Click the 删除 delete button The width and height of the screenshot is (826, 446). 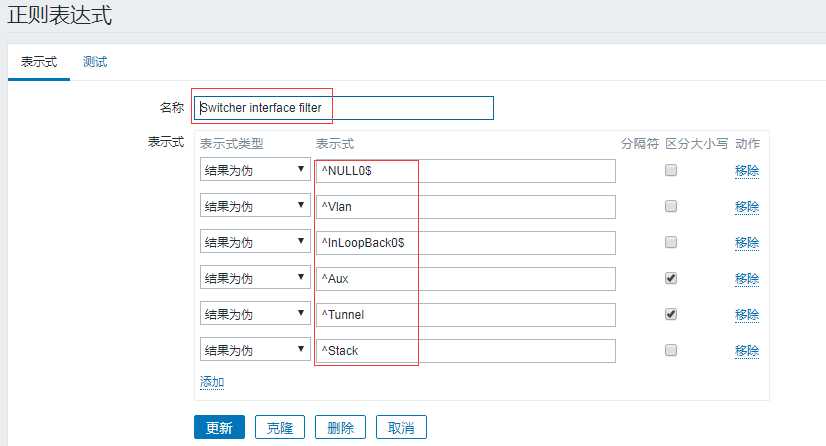(x=340, y=427)
